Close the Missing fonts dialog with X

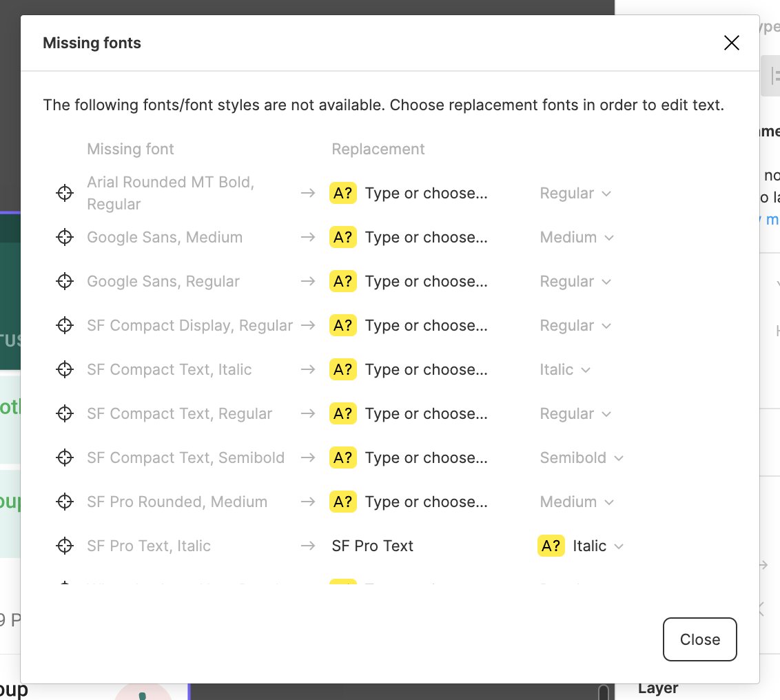731,43
